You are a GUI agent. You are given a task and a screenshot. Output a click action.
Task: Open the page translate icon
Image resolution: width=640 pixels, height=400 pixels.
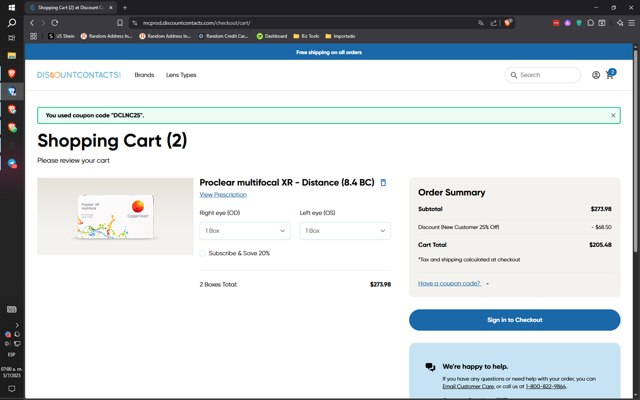pyautogui.click(x=481, y=23)
